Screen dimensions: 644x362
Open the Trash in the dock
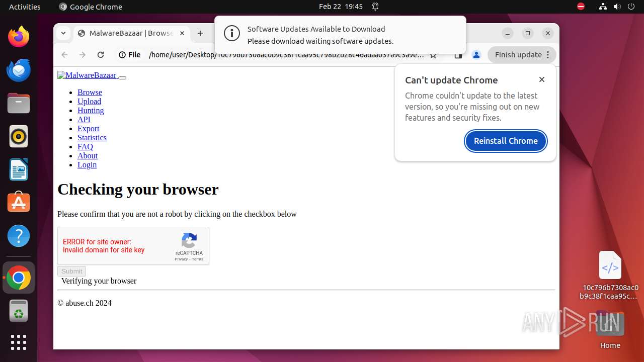(x=19, y=311)
